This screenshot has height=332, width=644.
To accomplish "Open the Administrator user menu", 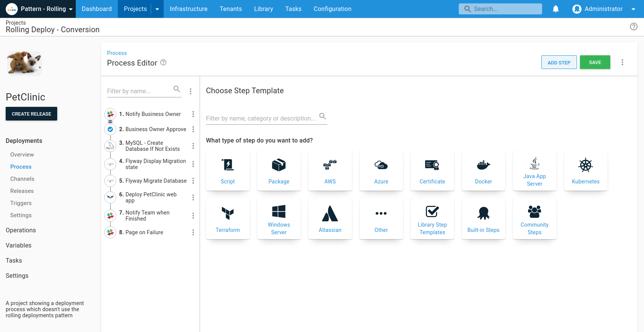I will tap(603, 9).
